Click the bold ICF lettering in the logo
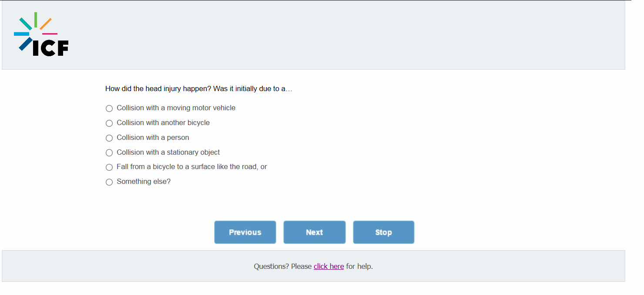The image size is (644, 295). [x=51, y=48]
